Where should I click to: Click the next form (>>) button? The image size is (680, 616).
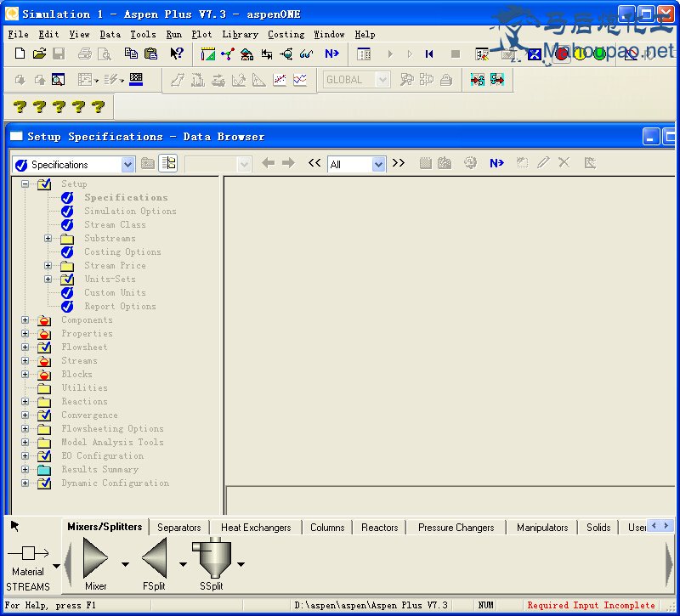click(399, 163)
